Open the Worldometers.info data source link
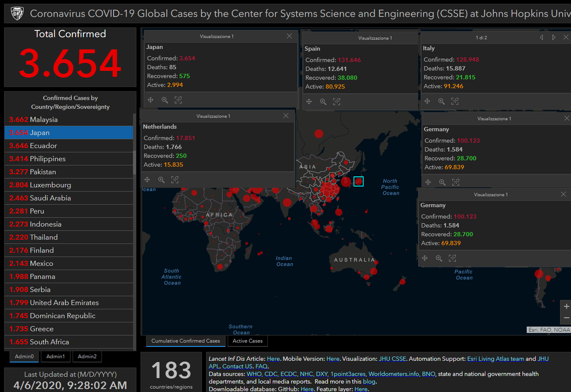This screenshot has height=392, width=571. point(393,374)
